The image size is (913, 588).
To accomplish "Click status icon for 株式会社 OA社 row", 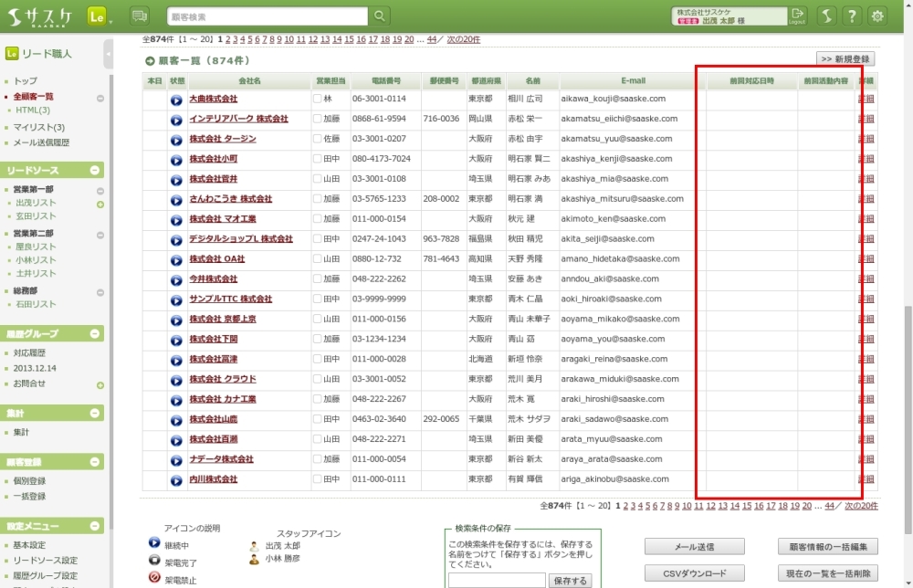I will (x=176, y=259).
